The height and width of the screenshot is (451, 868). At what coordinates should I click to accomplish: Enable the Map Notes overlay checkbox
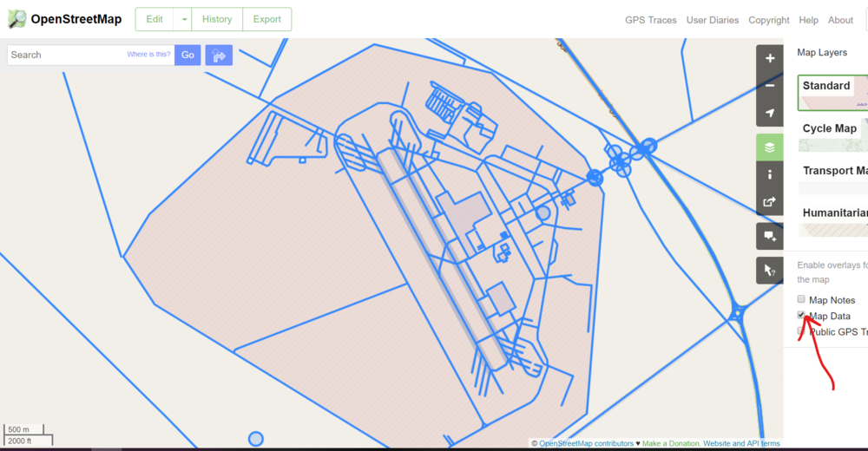[801, 299]
